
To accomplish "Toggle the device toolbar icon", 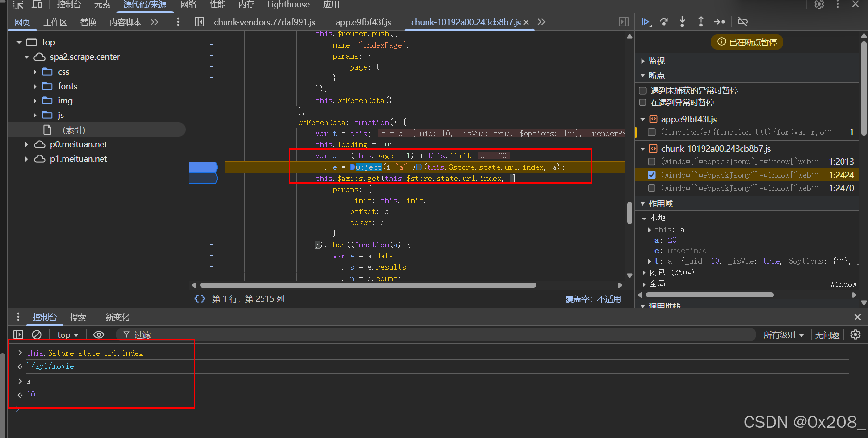I will tap(37, 5).
